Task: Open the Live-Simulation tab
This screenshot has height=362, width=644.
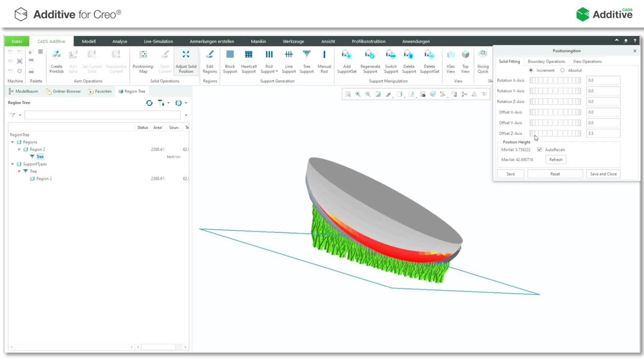Action: click(x=158, y=41)
